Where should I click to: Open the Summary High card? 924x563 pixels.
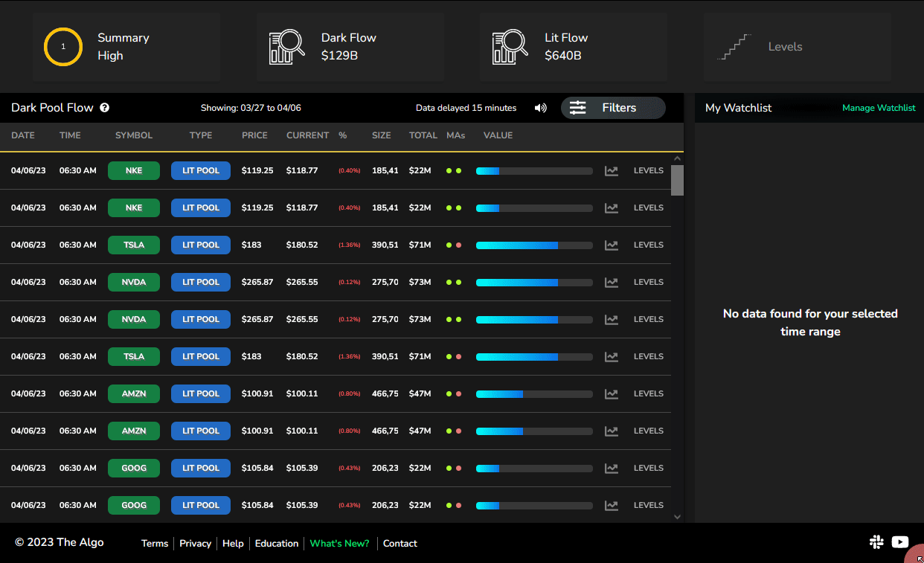(126, 47)
